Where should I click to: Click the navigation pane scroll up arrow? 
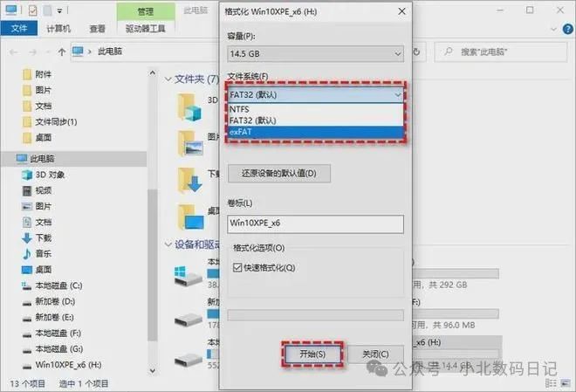click(153, 73)
